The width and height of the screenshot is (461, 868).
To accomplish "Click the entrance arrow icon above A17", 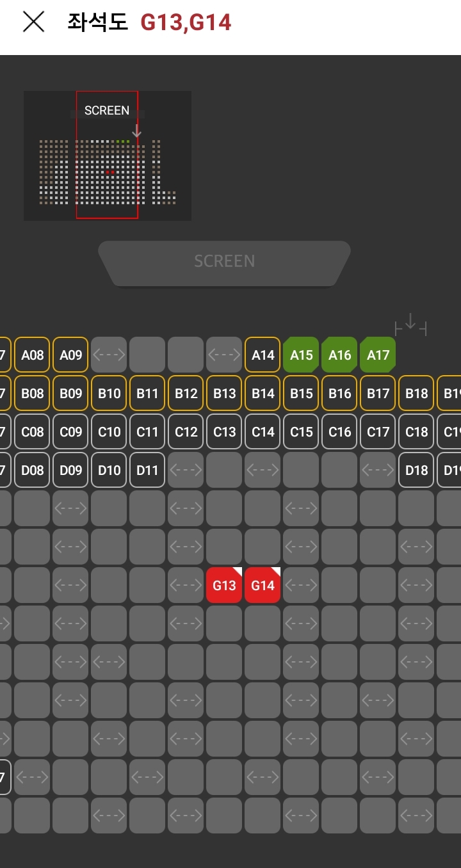I will [410, 324].
